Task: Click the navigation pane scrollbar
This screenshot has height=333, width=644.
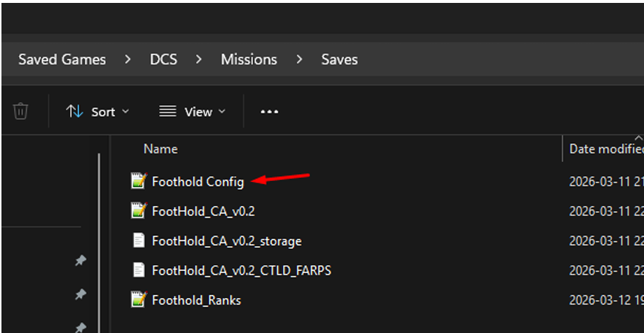Action: pos(99,242)
